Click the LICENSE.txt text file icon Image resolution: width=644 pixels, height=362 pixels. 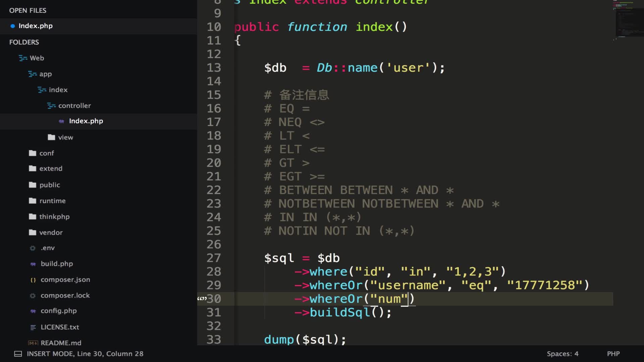click(x=33, y=327)
